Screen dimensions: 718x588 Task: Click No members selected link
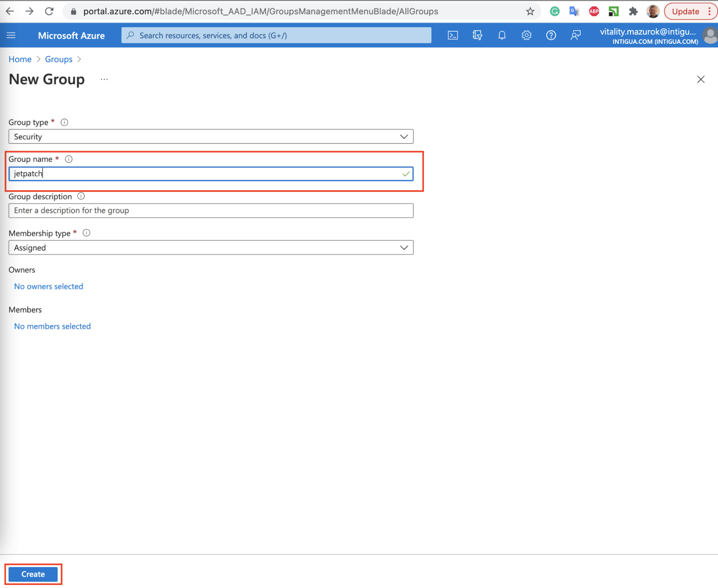click(x=52, y=326)
